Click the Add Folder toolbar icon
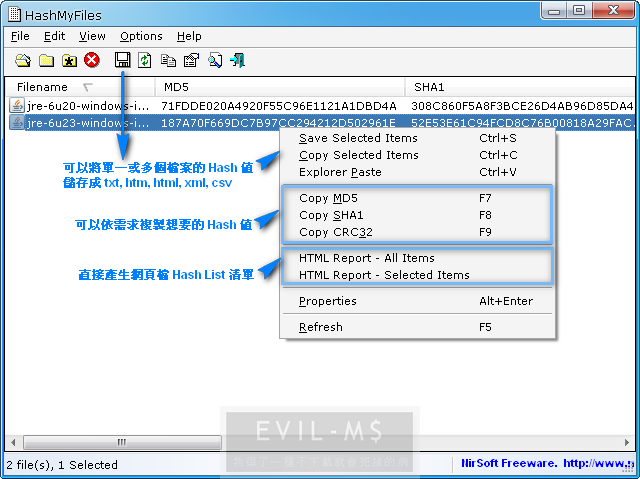Viewport: 640px width, 479px height. (x=46, y=60)
